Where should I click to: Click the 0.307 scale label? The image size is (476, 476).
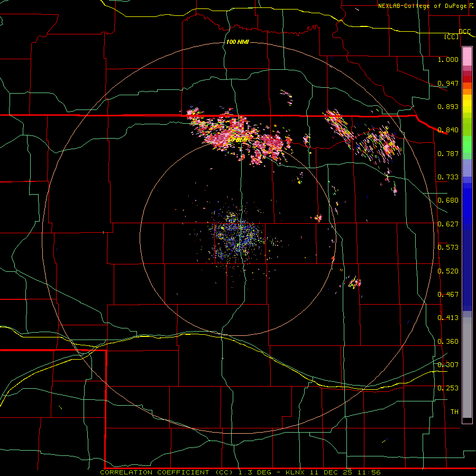tap(448, 364)
